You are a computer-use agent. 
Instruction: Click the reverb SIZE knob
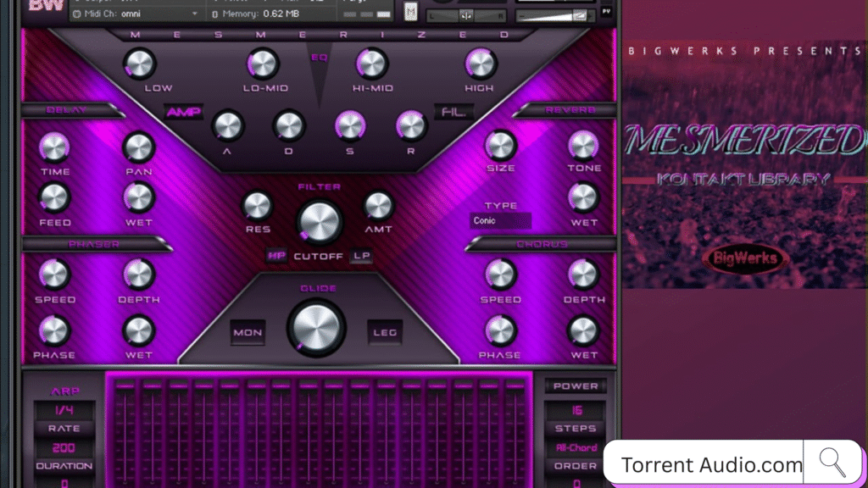point(501,145)
